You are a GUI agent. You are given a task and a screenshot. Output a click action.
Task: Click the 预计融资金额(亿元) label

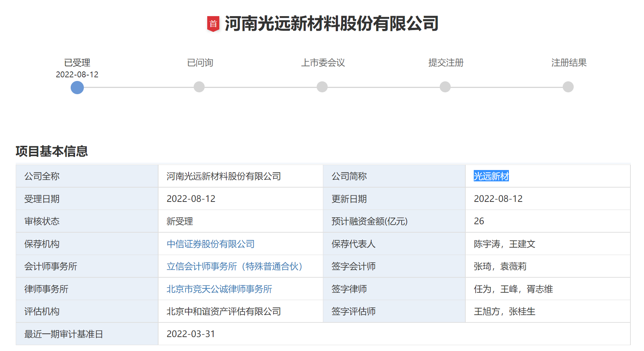tap(369, 221)
